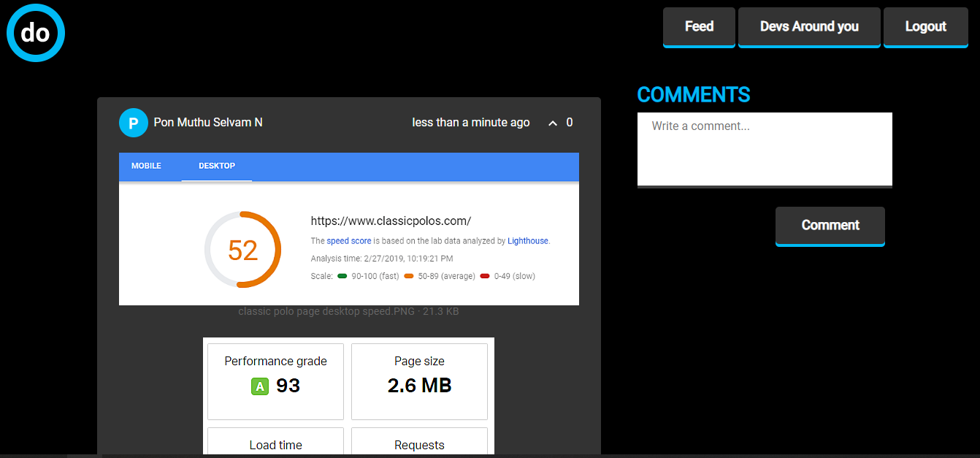
Task: Click the COMMENTS heading
Action: pos(694,95)
